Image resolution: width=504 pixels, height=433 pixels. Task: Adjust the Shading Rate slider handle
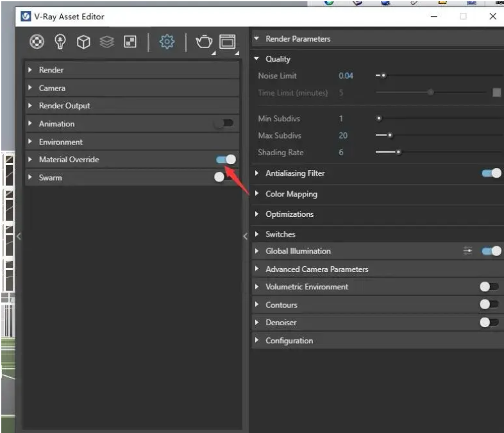click(398, 152)
